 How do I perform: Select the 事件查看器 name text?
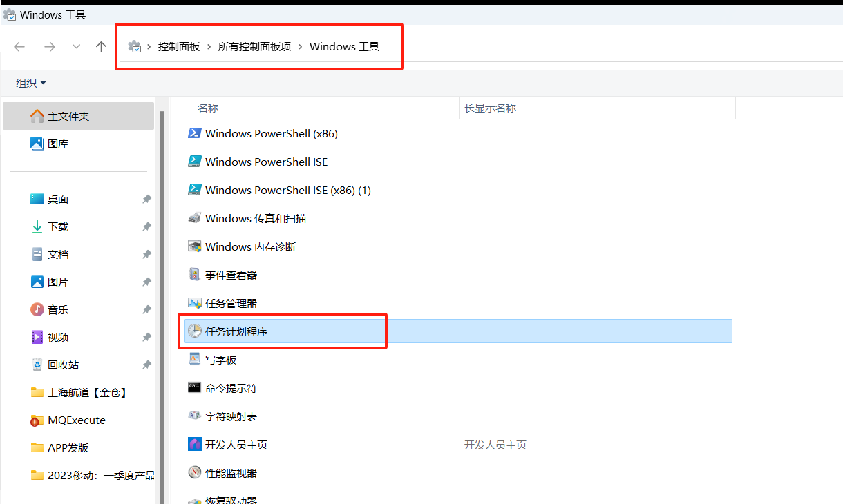231,275
